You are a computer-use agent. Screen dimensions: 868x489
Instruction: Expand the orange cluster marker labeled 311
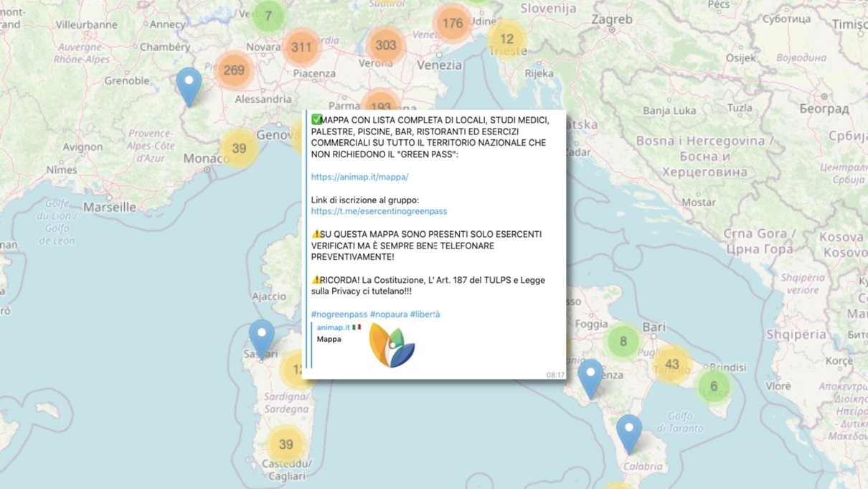301,47
